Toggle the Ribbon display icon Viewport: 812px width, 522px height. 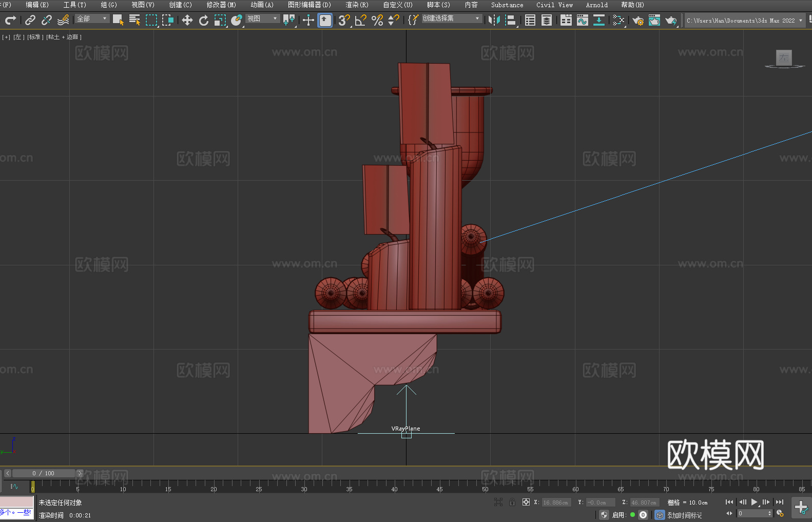tap(566, 20)
